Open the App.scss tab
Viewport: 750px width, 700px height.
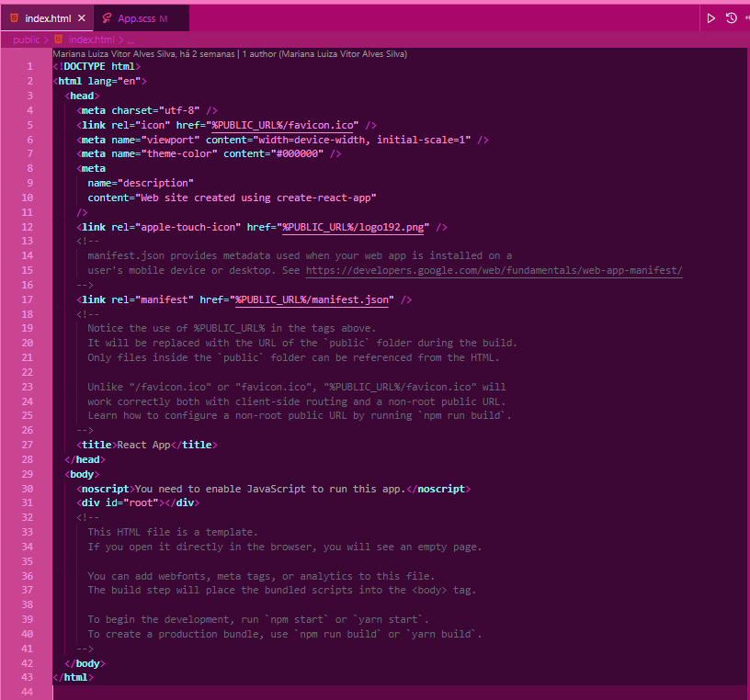[x=142, y=18]
